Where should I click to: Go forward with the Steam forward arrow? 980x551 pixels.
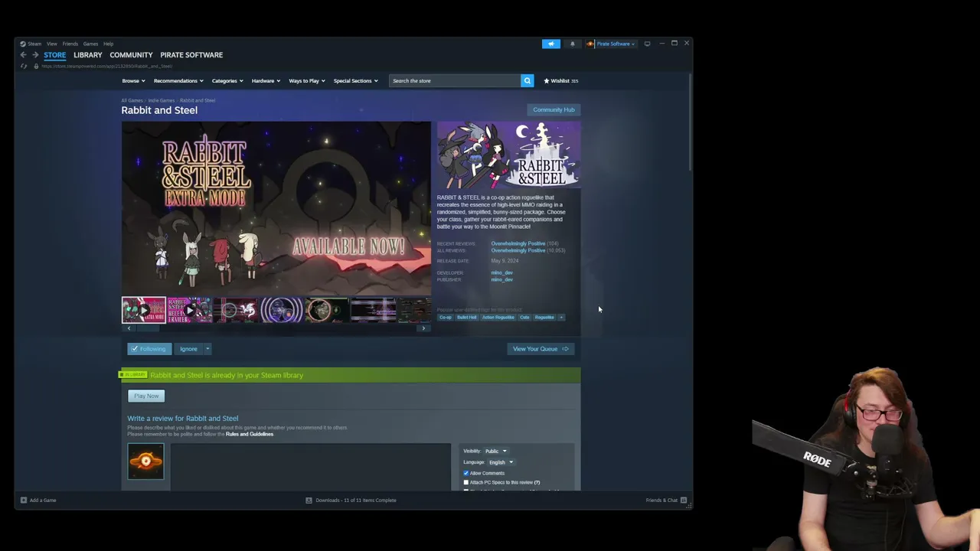tap(35, 55)
